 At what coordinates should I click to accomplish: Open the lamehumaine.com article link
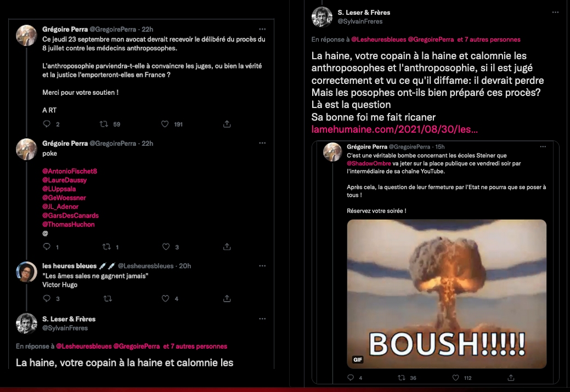pos(394,129)
